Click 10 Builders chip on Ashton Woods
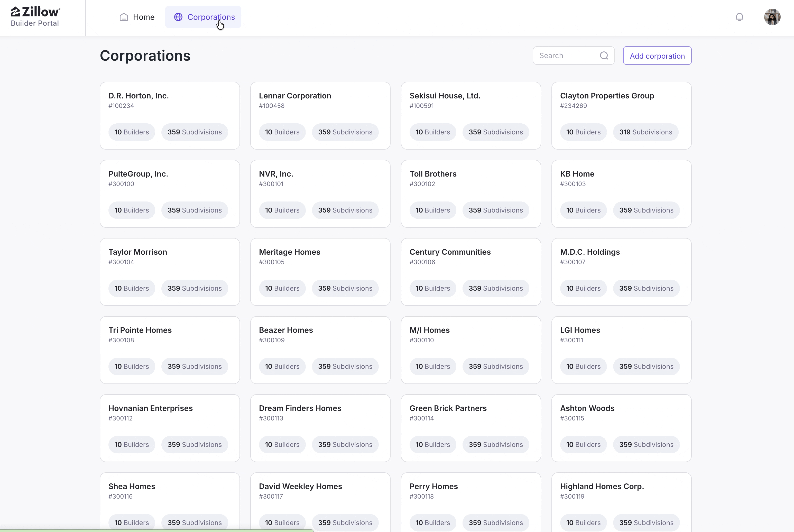The width and height of the screenshot is (794, 532). [583, 444]
